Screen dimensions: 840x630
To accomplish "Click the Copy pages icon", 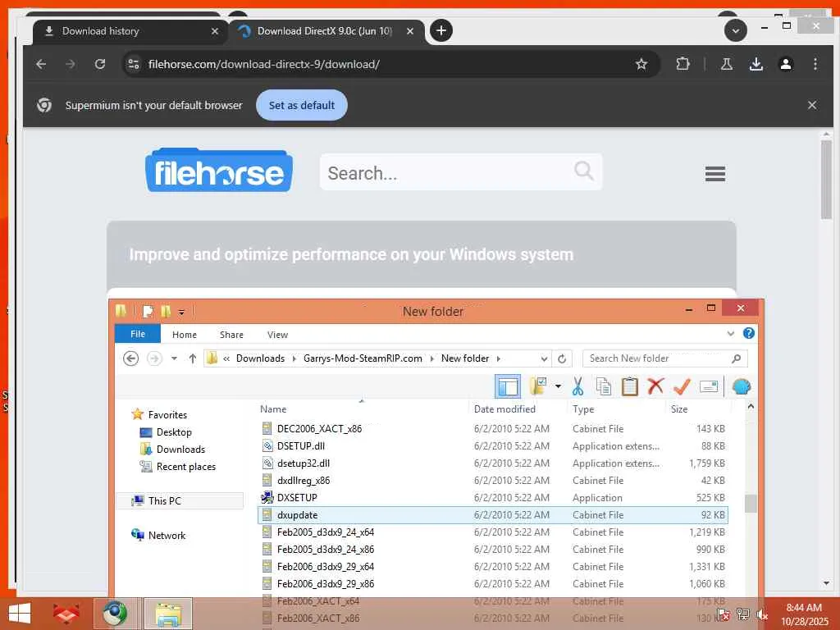I will [604, 386].
